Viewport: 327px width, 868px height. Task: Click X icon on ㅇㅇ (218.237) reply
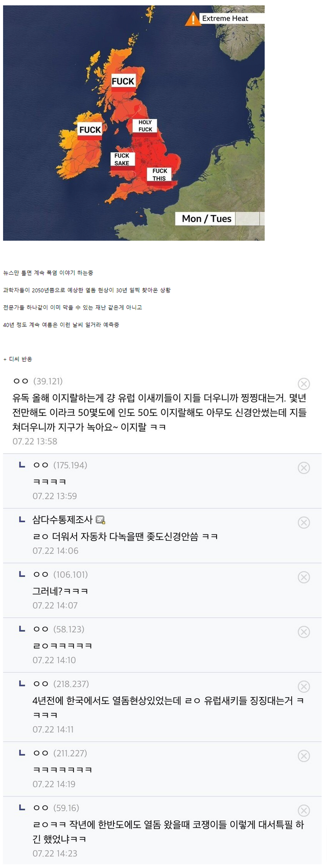tap(303, 686)
